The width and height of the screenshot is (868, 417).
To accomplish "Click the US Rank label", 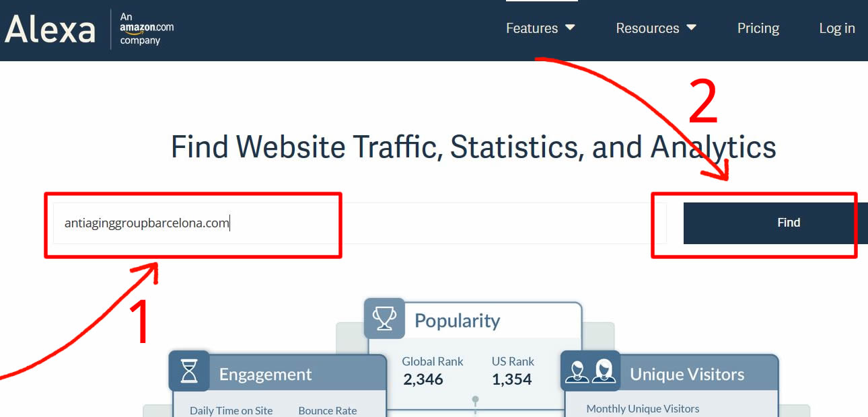I will click(513, 361).
